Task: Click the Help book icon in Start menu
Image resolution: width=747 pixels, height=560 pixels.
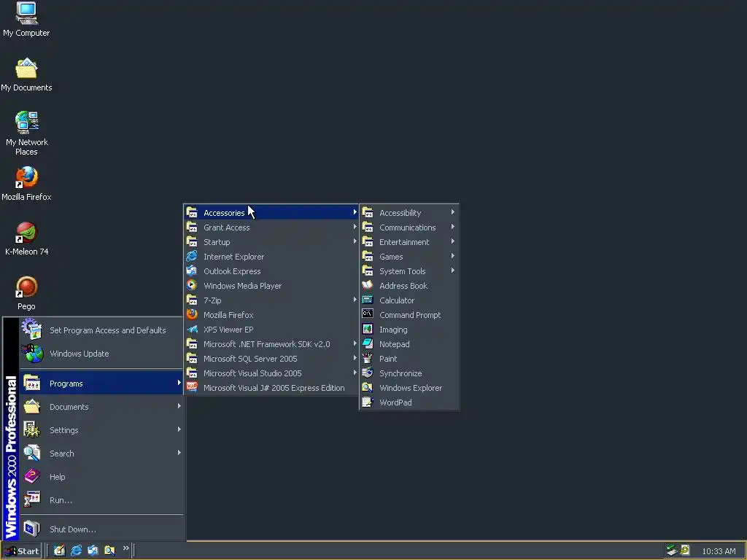Action: tap(32, 476)
